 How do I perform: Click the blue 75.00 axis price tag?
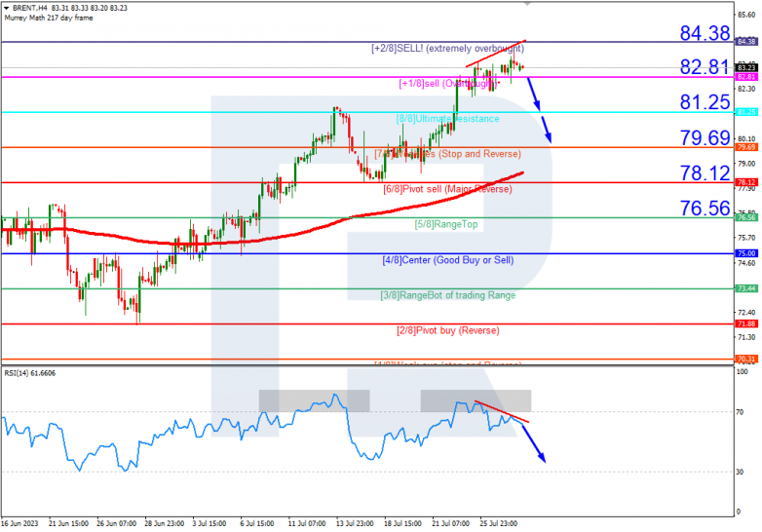(746, 253)
